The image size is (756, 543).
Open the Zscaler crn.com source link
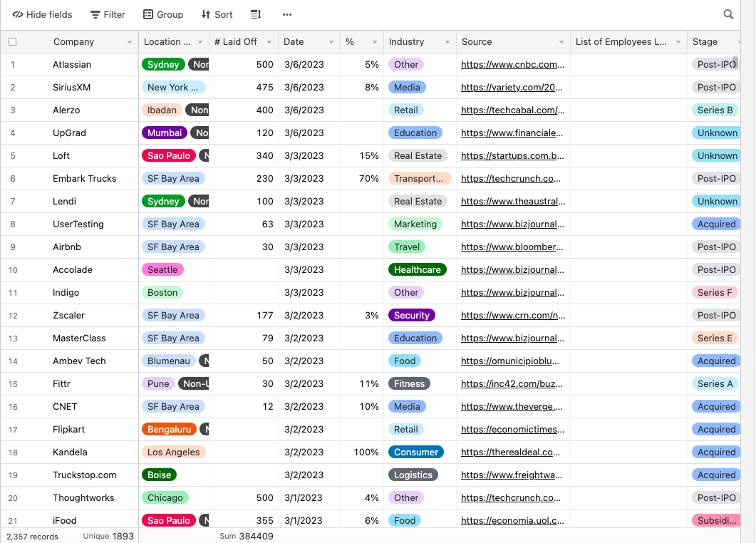tap(512, 316)
